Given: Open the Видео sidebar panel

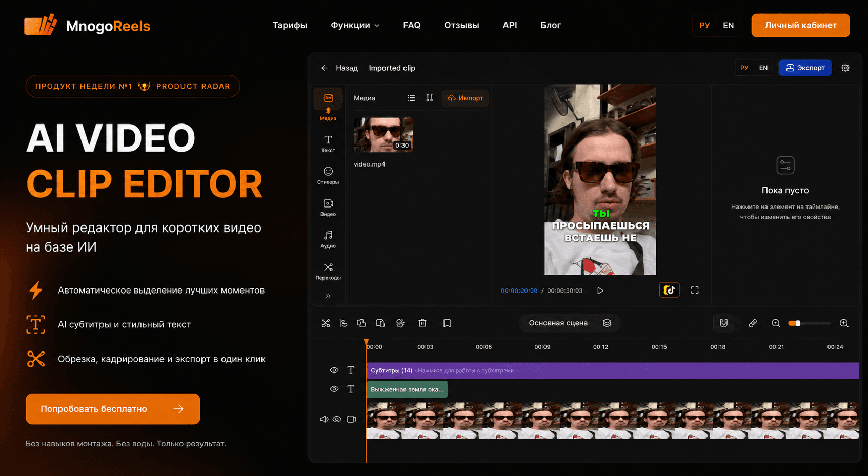Looking at the screenshot, I should coord(328,208).
